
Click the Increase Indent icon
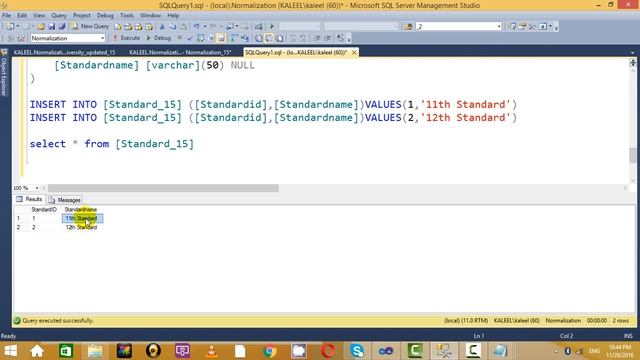click(328, 38)
